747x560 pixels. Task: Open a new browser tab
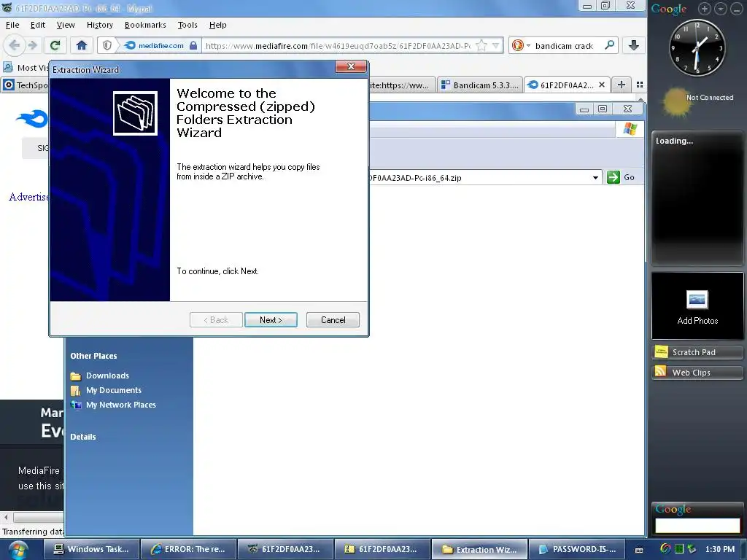tap(622, 85)
